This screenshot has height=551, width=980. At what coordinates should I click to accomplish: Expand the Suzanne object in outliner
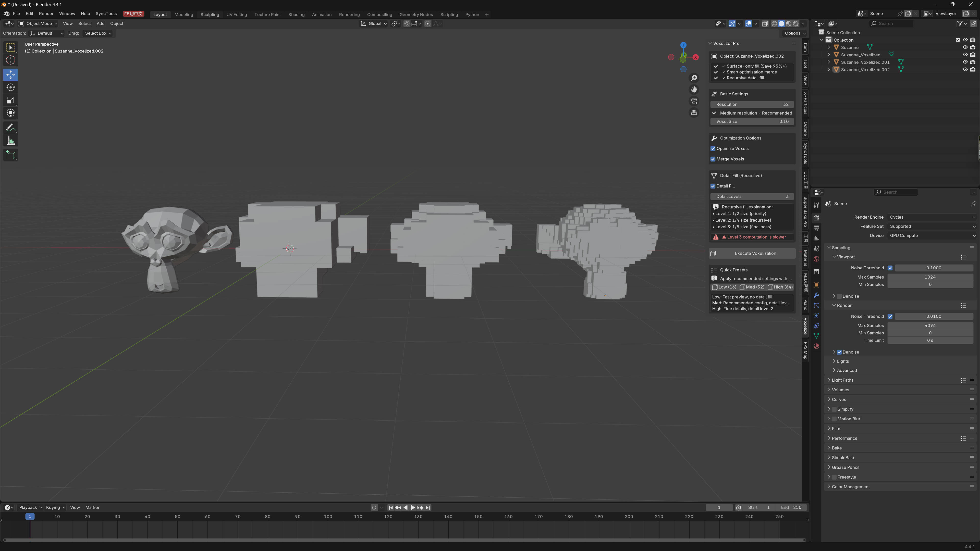click(829, 47)
